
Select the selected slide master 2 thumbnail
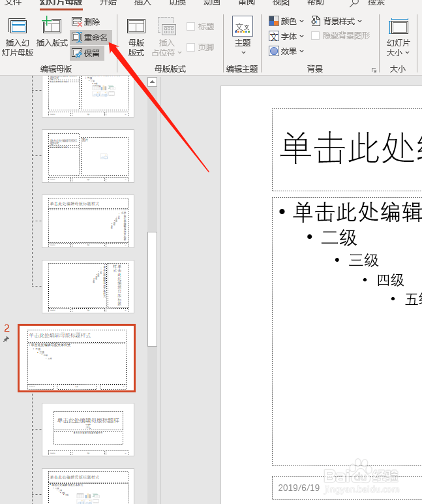(77, 358)
